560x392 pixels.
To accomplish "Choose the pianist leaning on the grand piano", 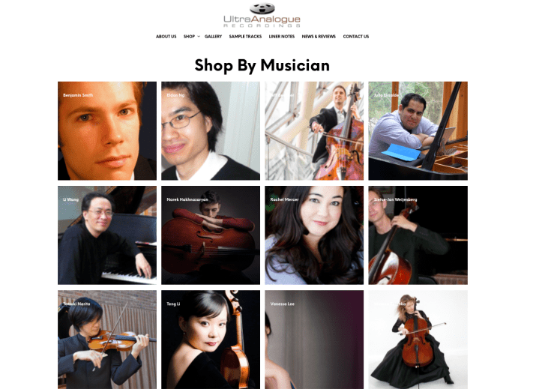I will (x=418, y=130).
